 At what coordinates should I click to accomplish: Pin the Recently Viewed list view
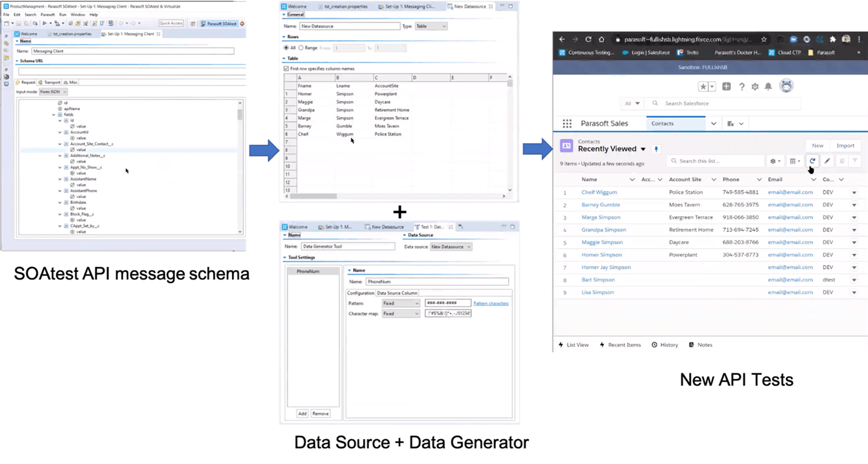click(x=656, y=149)
